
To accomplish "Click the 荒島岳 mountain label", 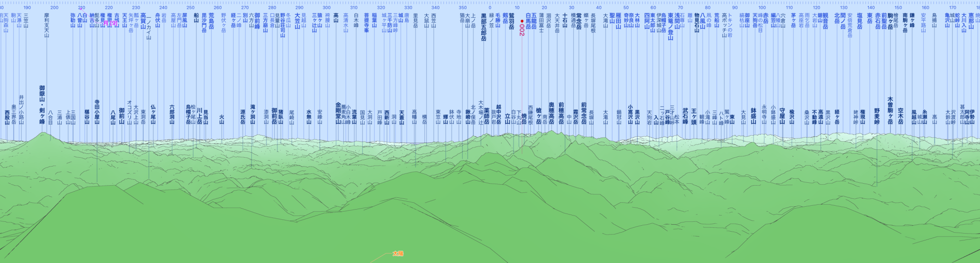I will click(211, 22).
